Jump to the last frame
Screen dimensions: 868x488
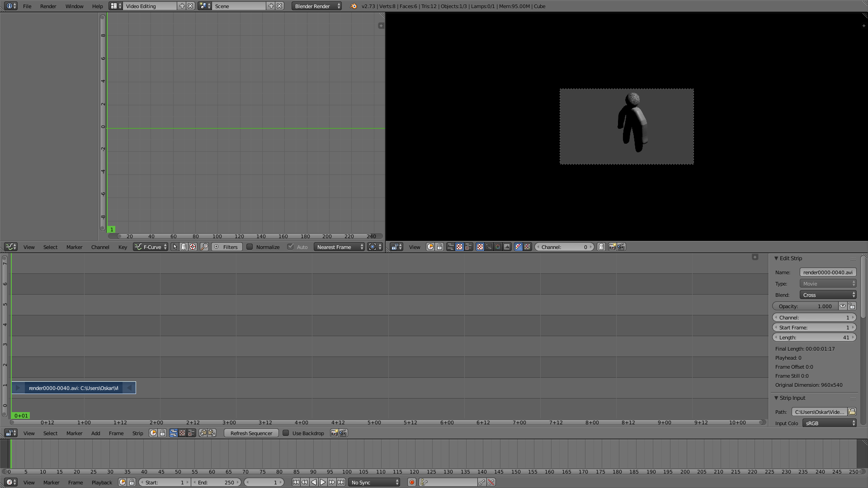(341, 482)
